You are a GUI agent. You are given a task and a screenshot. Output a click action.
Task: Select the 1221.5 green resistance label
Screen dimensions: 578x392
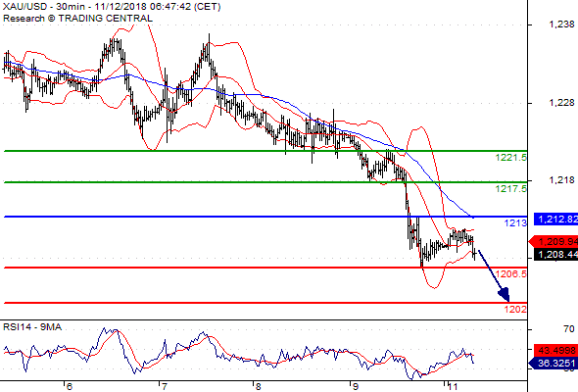pyautogui.click(x=510, y=158)
